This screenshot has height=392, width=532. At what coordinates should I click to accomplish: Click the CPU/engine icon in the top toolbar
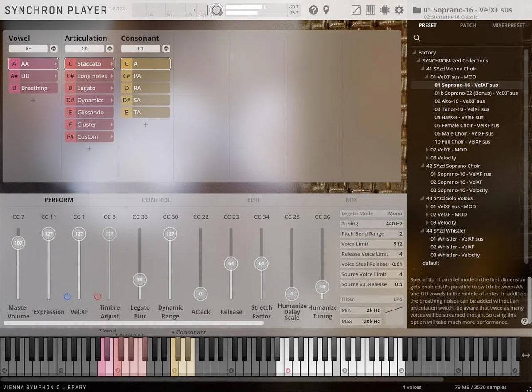tap(384, 10)
